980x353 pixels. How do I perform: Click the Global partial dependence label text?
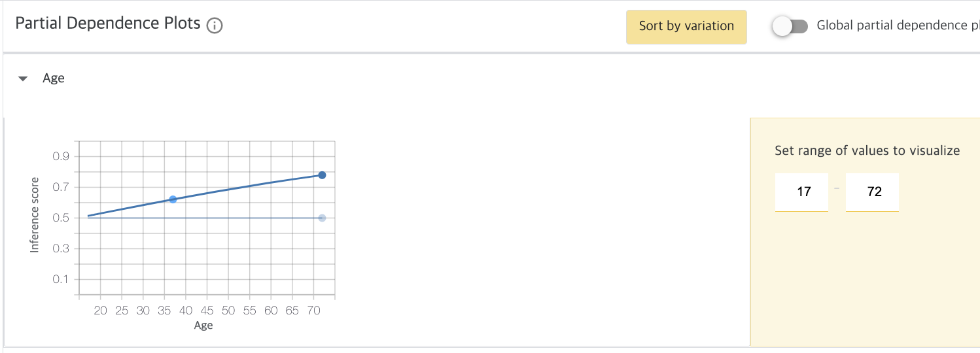(898, 26)
